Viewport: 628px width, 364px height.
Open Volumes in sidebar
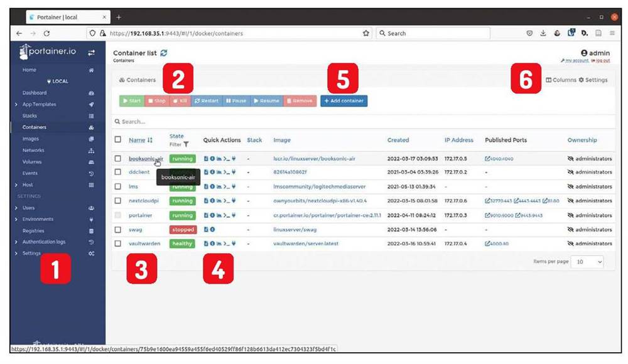coord(31,162)
